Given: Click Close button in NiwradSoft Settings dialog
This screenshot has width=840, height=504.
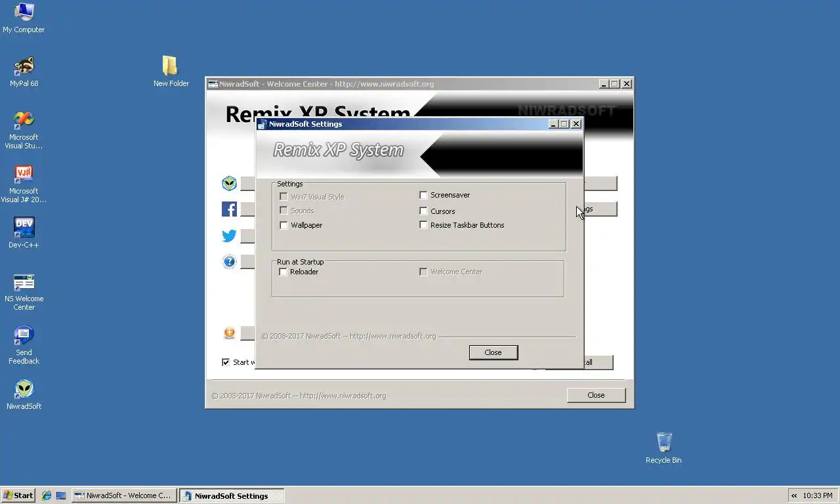Looking at the screenshot, I should (493, 352).
